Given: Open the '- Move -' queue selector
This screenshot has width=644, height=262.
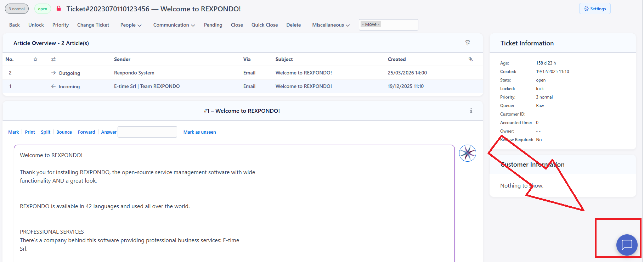Looking at the screenshot, I should coord(388,25).
